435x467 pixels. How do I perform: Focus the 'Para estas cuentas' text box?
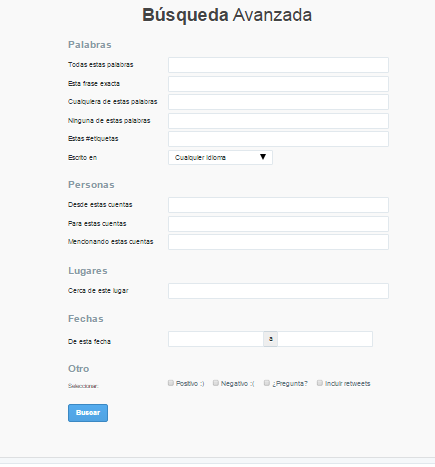(x=278, y=224)
